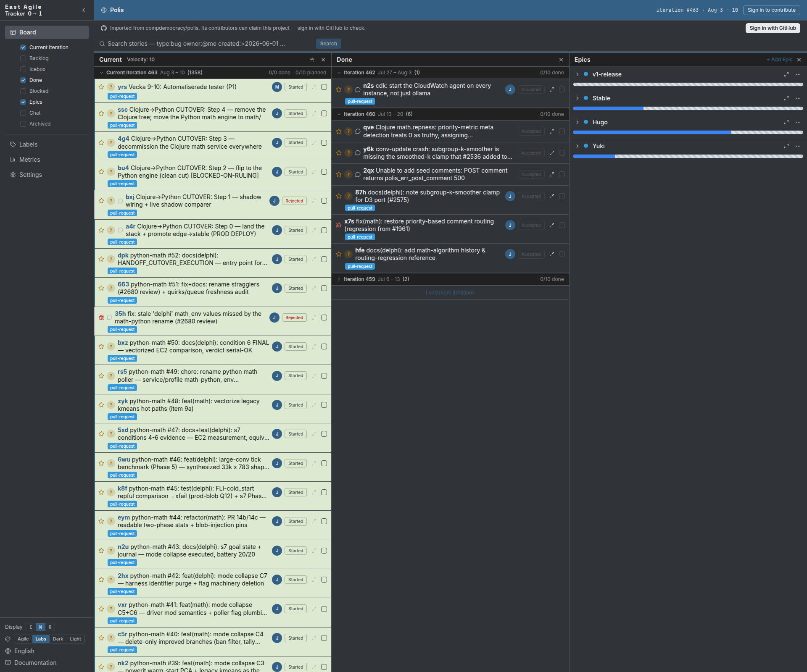807x672 pixels.
Task: Open Current panel list options icon
Action: click(312, 60)
